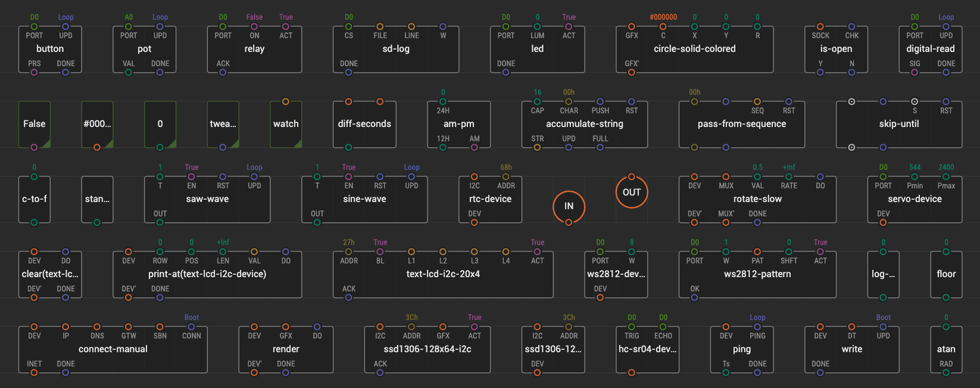Click the C color pin on circle-solid-colored

tap(663, 26)
